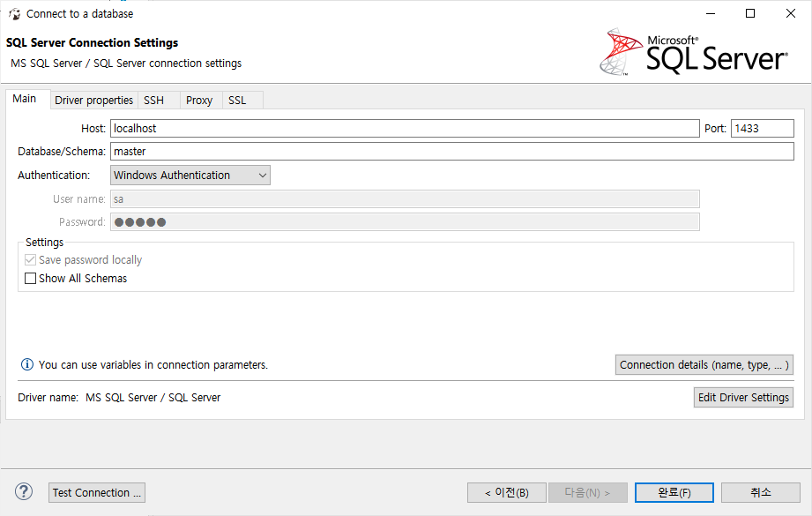Click the Password field
This screenshot has width=812, height=516.
pyautogui.click(x=405, y=221)
